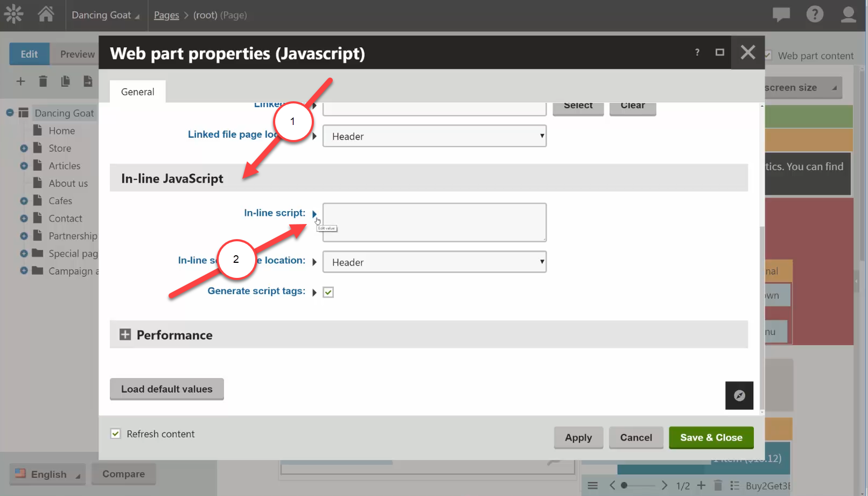868x496 pixels.
Task: Disable the Refresh content checkbox
Action: (x=115, y=433)
